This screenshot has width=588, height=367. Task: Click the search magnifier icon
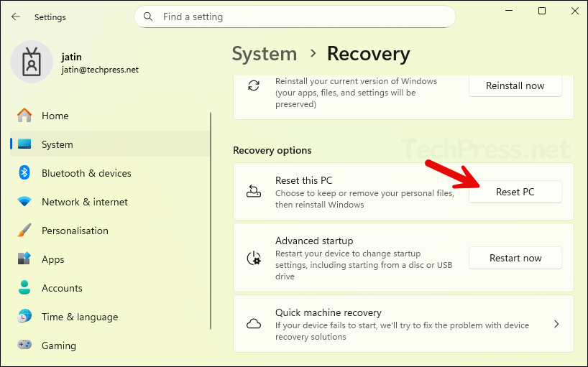click(x=148, y=17)
